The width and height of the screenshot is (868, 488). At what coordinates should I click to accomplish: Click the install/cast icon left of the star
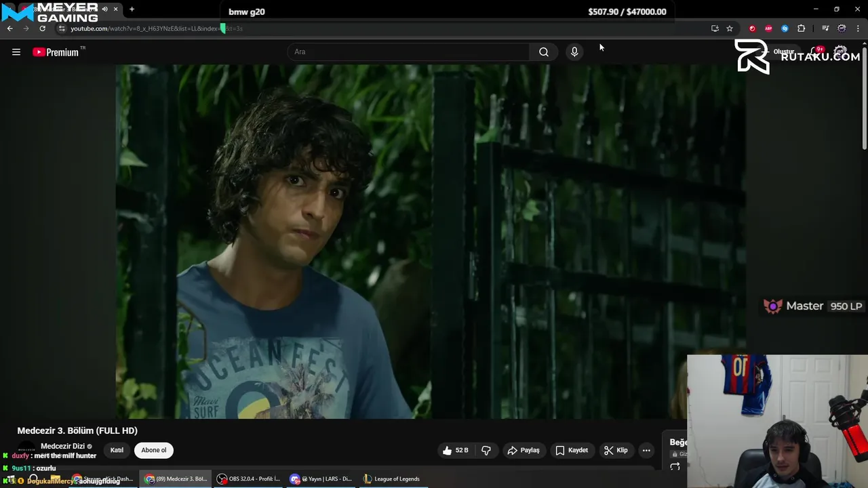pos(715,28)
